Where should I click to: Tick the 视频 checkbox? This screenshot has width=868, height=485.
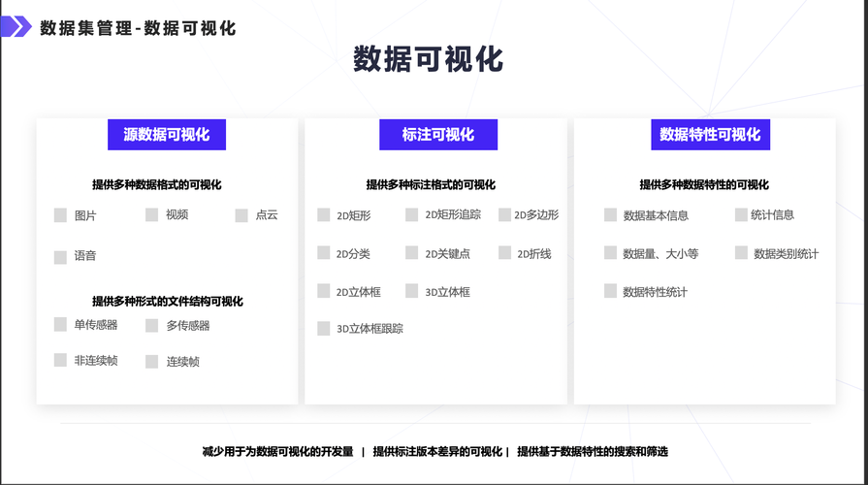click(151, 214)
